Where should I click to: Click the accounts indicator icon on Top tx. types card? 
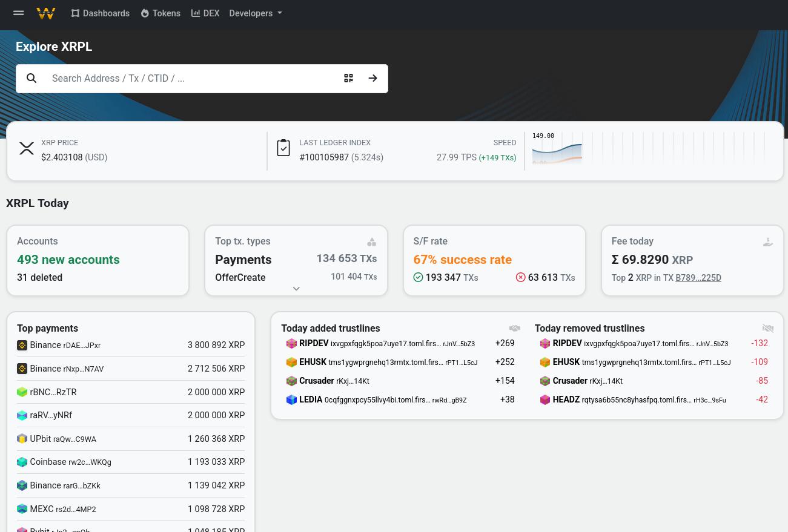[371, 241]
